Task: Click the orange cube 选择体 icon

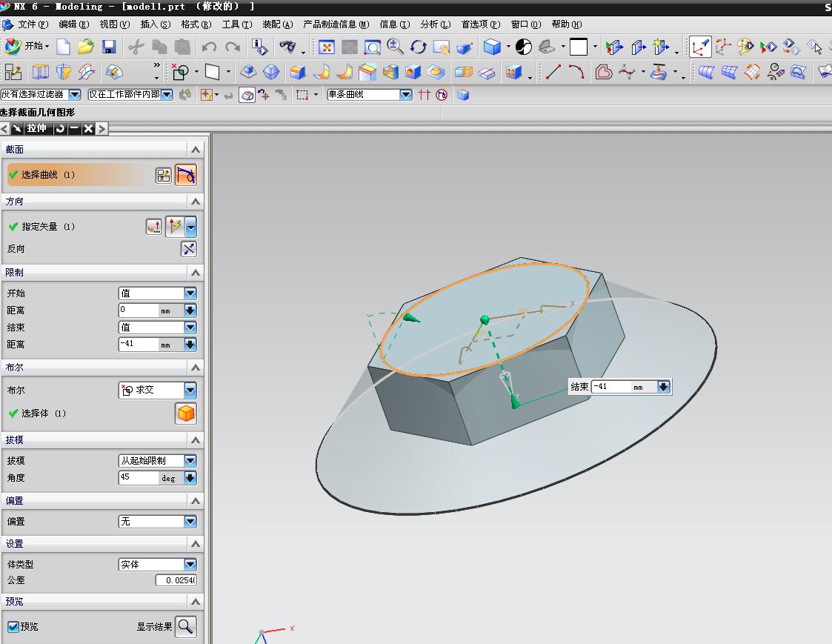Action: [186, 414]
